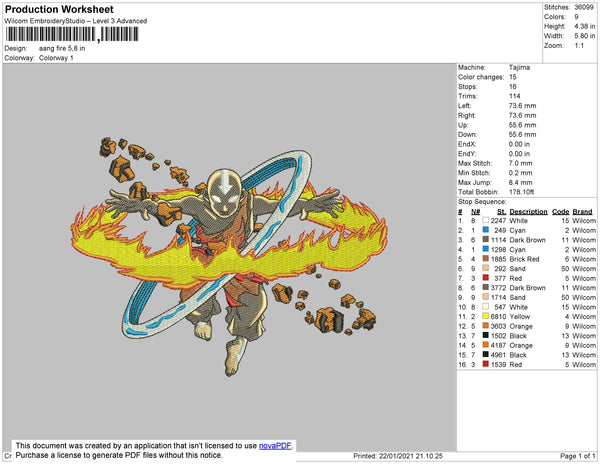The height and width of the screenshot is (464, 600).
Task: Select the Trims value 114
Action: click(515, 96)
